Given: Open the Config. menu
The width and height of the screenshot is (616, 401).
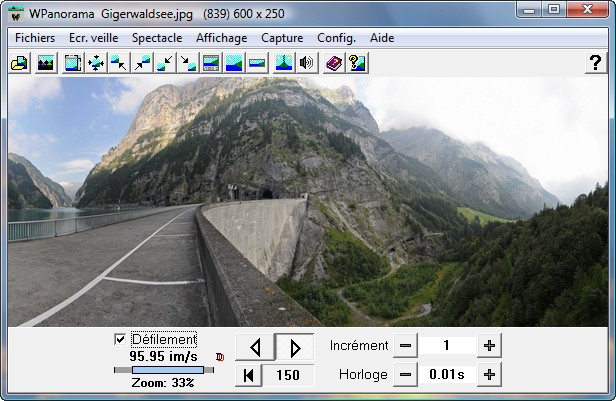Looking at the screenshot, I should (x=336, y=38).
